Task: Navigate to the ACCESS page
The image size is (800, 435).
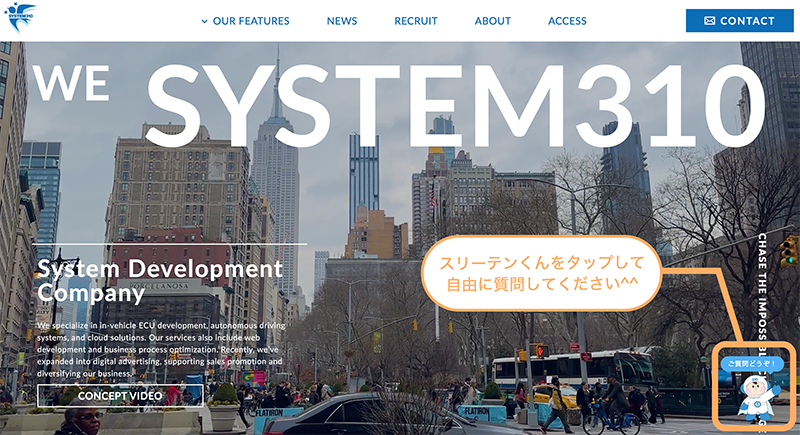Action: [x=567, y=21]
